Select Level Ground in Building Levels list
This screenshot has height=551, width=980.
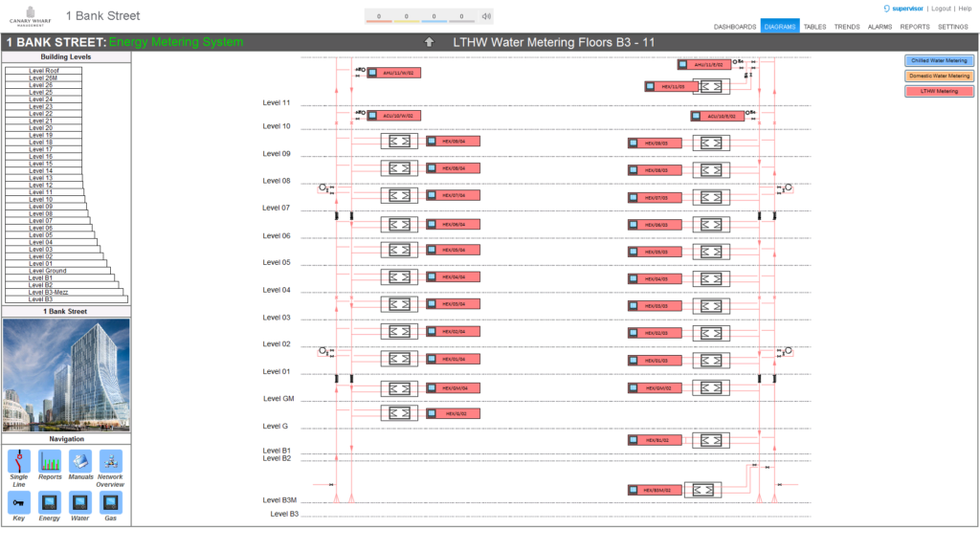[48, 271]
